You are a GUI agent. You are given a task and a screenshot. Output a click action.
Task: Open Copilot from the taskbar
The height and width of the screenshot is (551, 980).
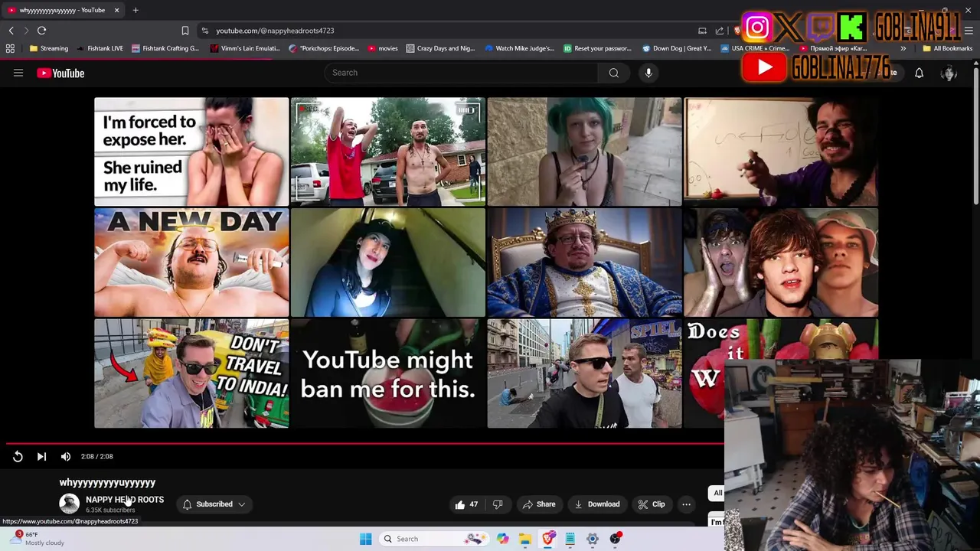(502, 539)
